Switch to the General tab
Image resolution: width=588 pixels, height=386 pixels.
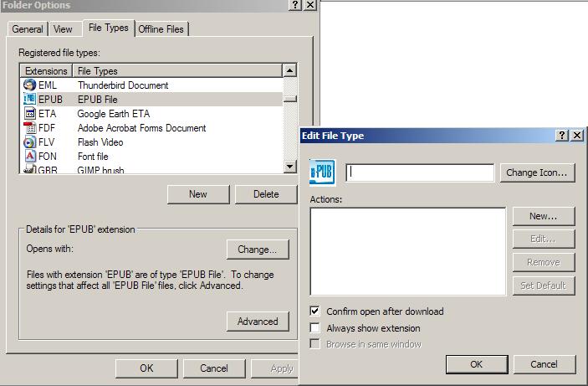point(28,29)
